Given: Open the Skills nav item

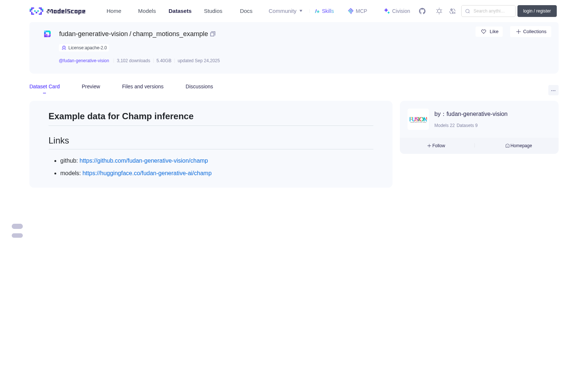Looking at the screenshot, I should click(x=324, y=11).
